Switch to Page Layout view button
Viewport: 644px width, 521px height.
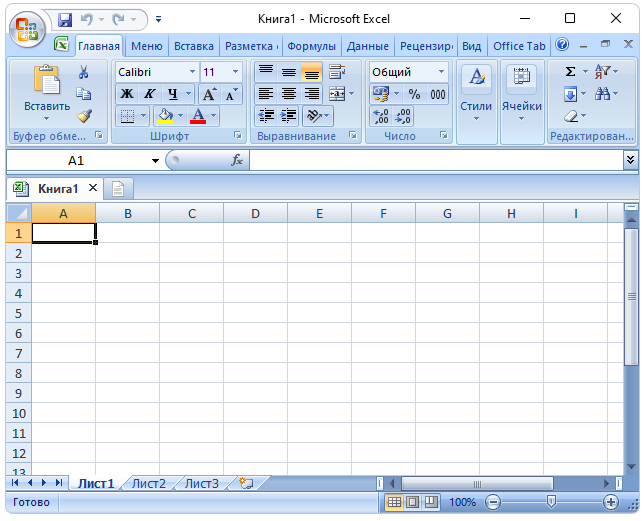tap(413, 502)
